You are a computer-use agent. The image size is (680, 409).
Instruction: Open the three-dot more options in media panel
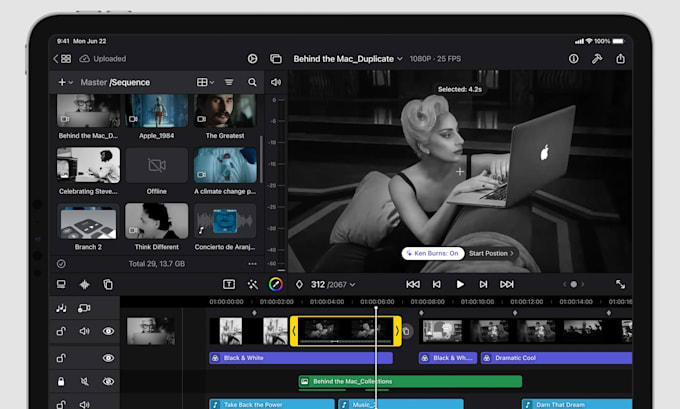(252, 264)
